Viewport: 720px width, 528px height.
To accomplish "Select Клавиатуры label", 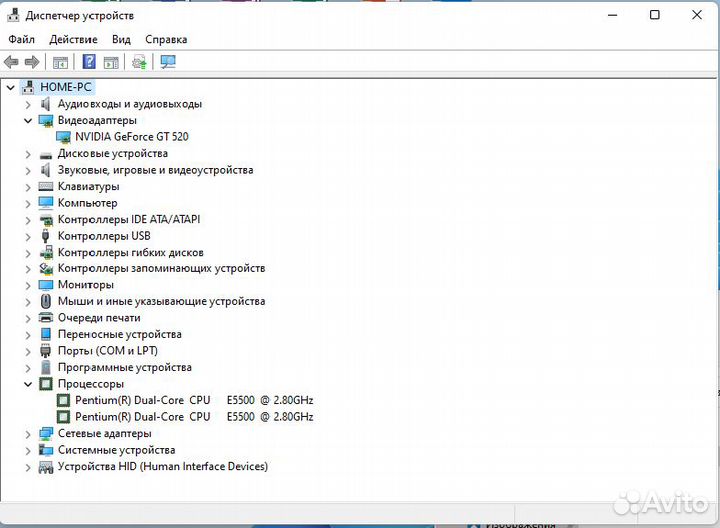I will pyautogui.click(x=89, y=186).
